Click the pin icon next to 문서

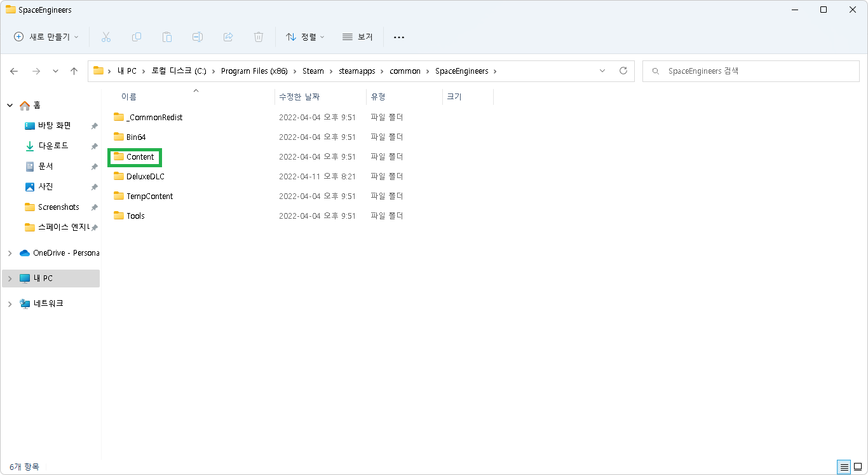[x=94, y=167]
